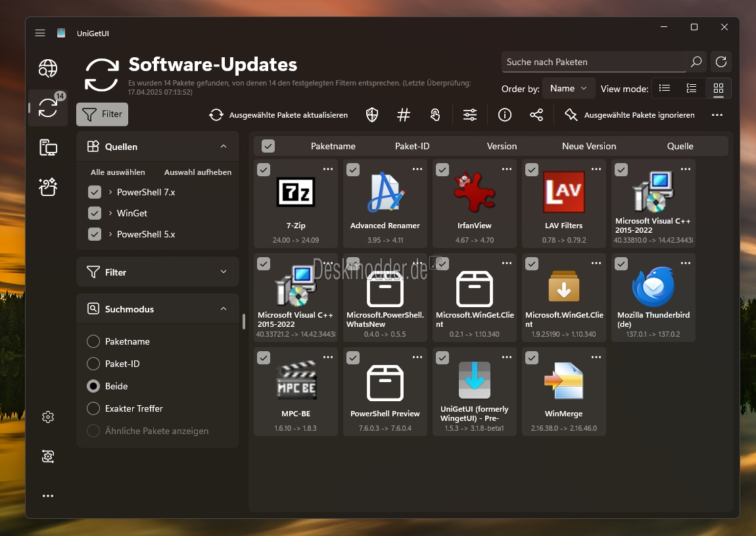Screen dimensions: 756x536
Task: Click Ausgewählte Pakete aktualisieren
Action: (278, 115)
